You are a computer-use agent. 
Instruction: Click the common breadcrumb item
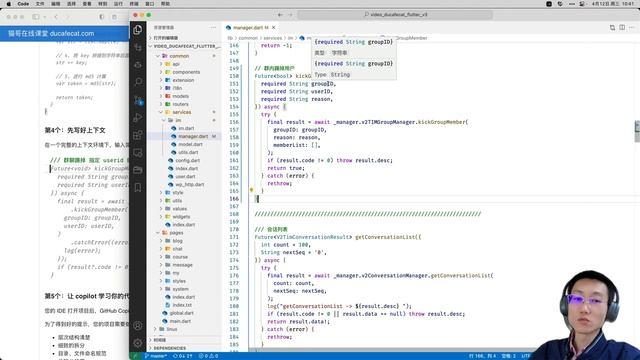tap(248, 38)
